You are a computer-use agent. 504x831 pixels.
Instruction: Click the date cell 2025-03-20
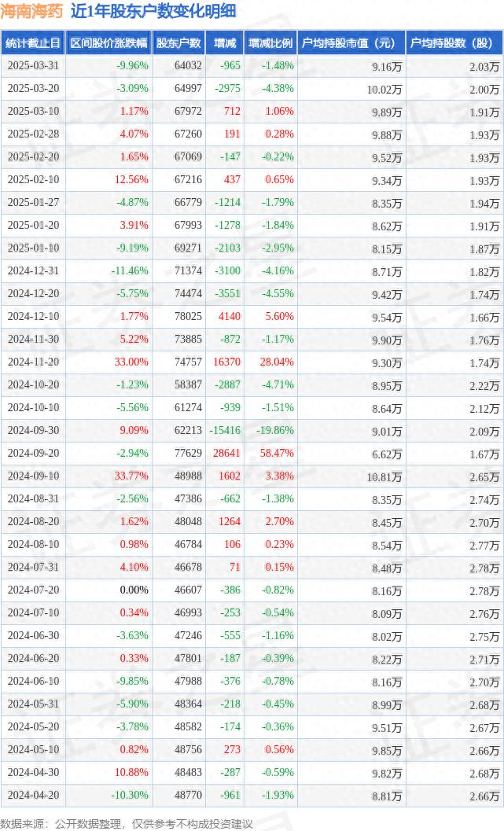(33, 89)
